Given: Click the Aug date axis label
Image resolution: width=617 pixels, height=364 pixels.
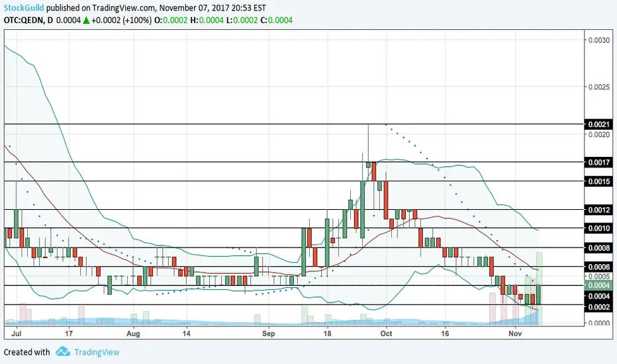Looking at the screenshot, I should [x=133, y=334].
